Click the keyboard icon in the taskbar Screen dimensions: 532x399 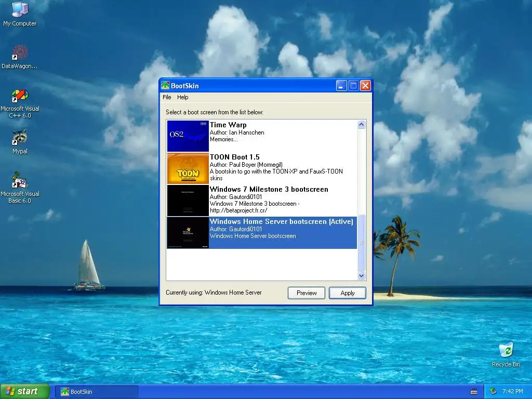(474, 392)
